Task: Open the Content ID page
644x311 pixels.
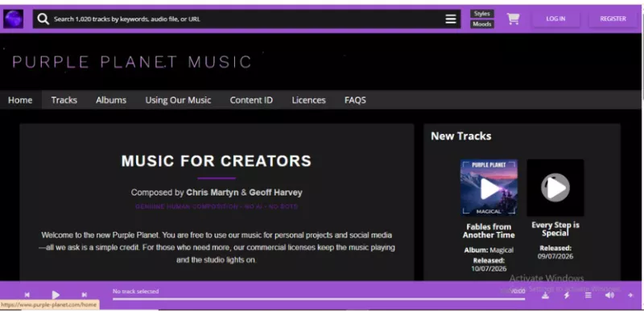Action: coord(251,100)
